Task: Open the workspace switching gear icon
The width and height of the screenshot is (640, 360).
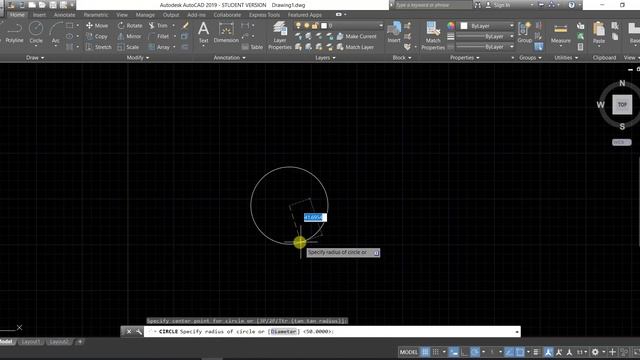Action: [x=595, y=352]
